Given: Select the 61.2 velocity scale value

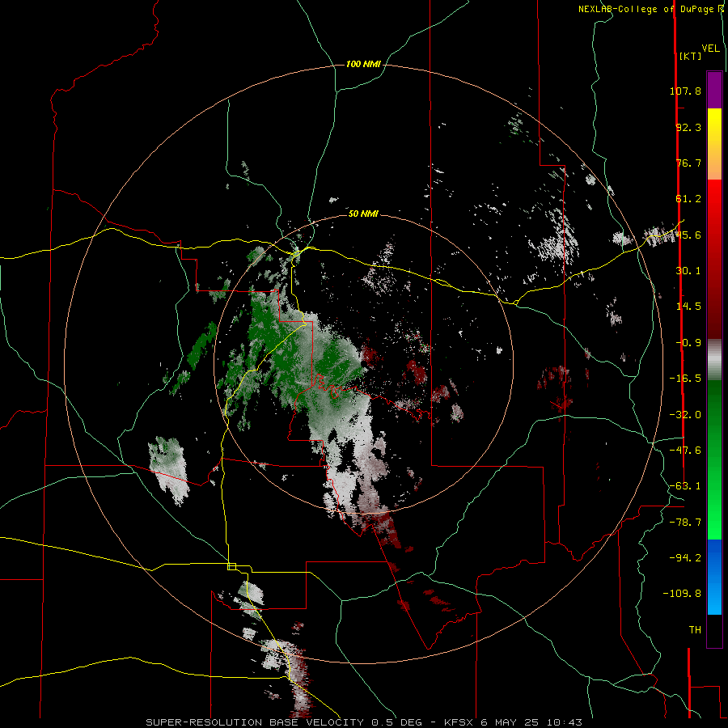Looking at the screenshot, I should tap(688, 199).
